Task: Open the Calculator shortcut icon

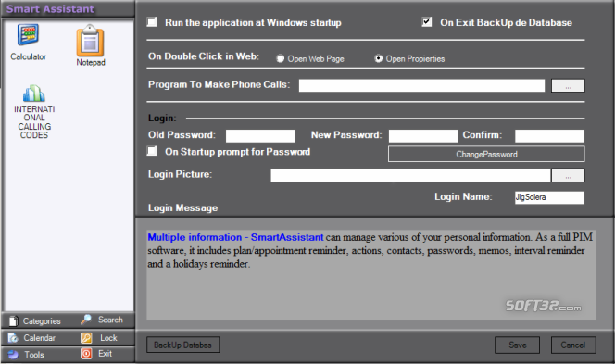Action: pos(28,35)
